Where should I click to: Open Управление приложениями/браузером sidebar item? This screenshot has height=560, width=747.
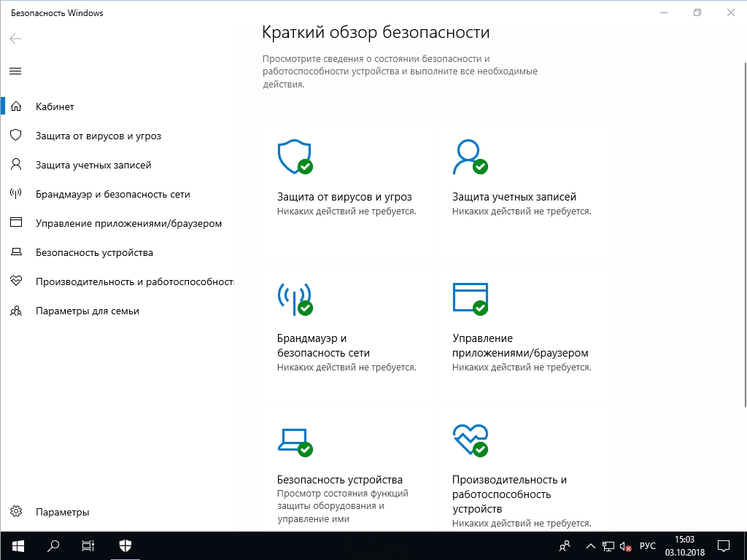click(x=117, y=223)
